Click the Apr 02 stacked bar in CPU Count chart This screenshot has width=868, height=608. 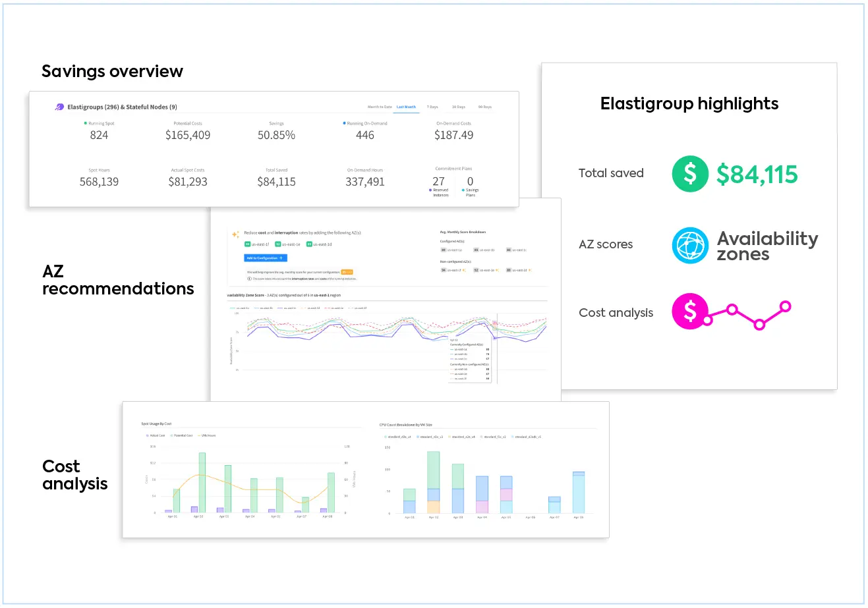click(x=433, y=482)
